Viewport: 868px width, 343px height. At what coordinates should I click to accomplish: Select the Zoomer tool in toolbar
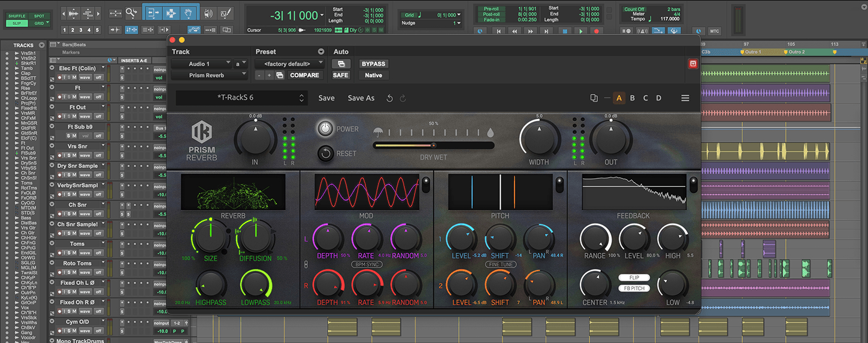coord(132,13)
